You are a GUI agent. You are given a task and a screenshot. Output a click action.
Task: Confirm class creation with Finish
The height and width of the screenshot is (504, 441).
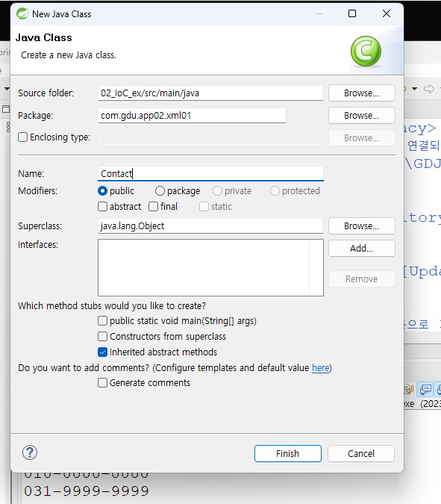pos(288,453)
